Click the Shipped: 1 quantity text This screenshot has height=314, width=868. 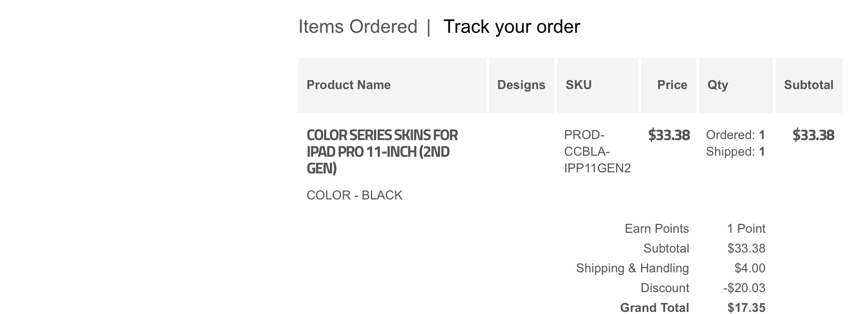tap(735, 152)
